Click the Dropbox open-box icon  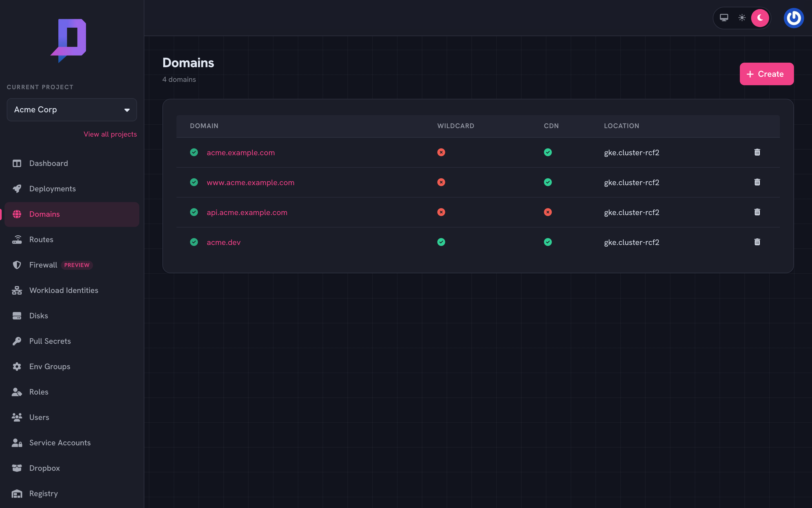(17, 468)
